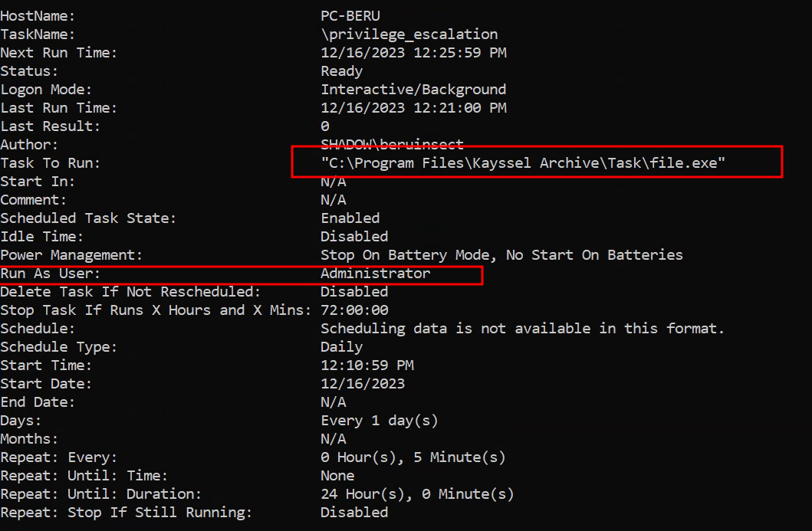Click the 'Administrator' run-as user value

(375, 273)
